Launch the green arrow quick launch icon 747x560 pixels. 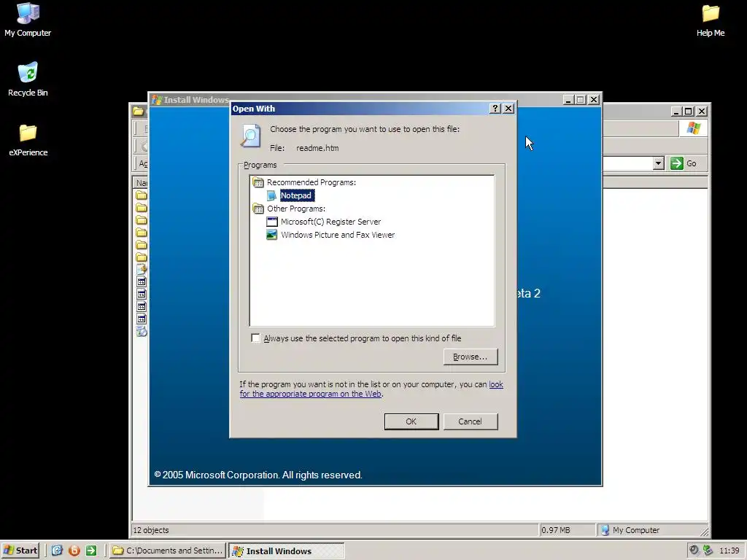tap(91, 551)
